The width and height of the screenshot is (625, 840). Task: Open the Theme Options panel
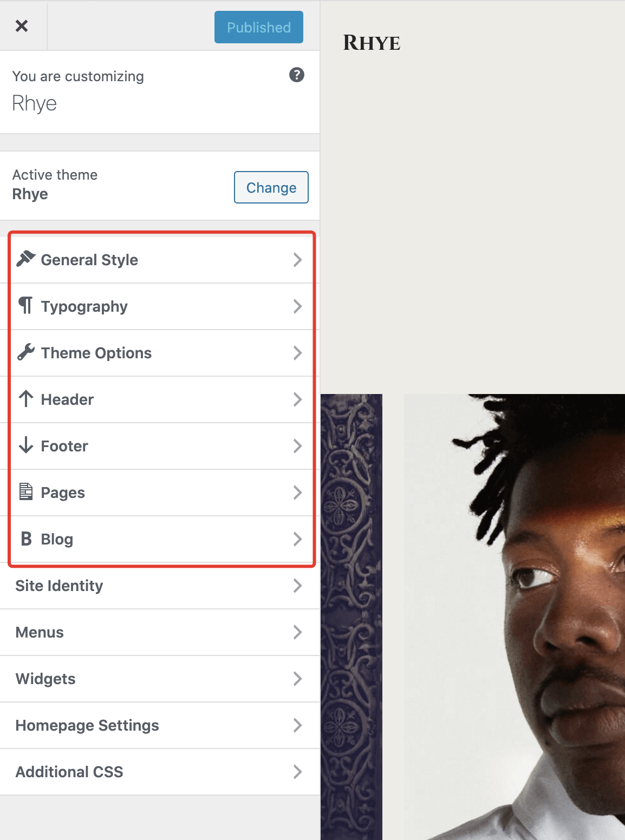coord(160,353)
